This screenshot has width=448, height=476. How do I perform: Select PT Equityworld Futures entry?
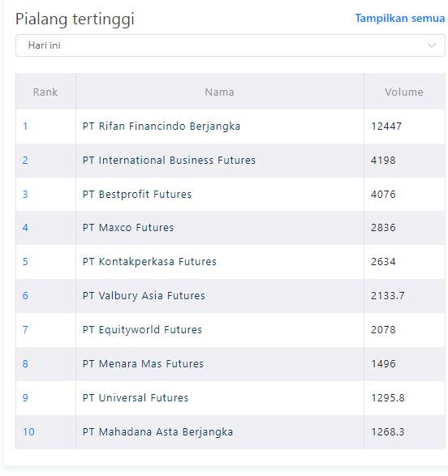pyautogui.click(x=142, y=330)
